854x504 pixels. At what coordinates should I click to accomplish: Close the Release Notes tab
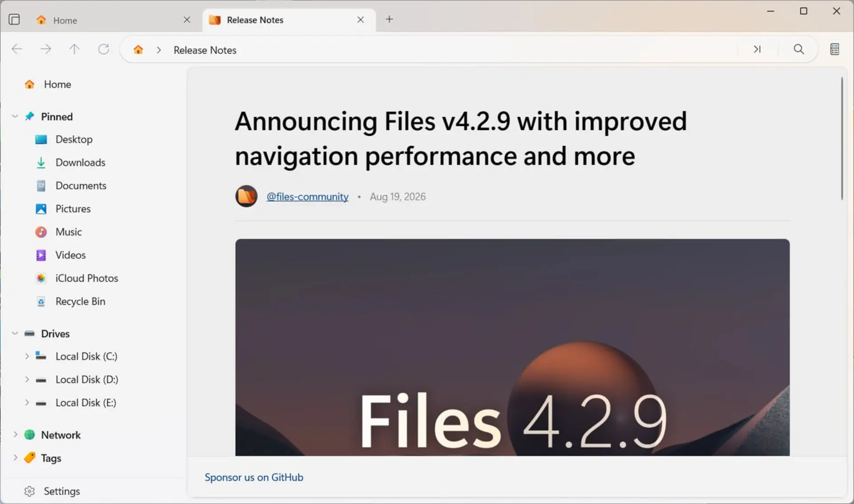tap(361, 20)
